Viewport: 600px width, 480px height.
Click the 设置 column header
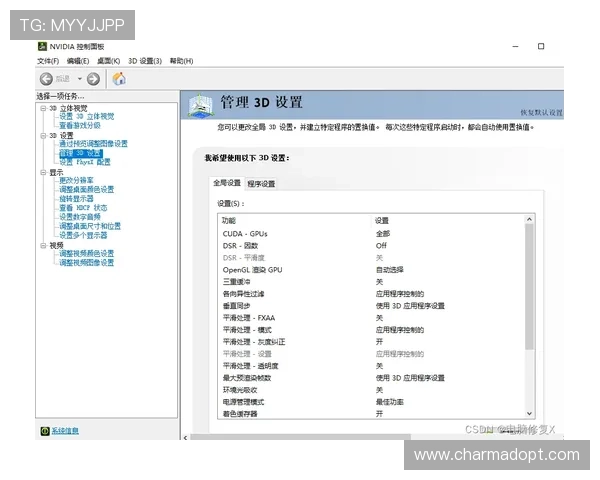[x=448, y=220]
